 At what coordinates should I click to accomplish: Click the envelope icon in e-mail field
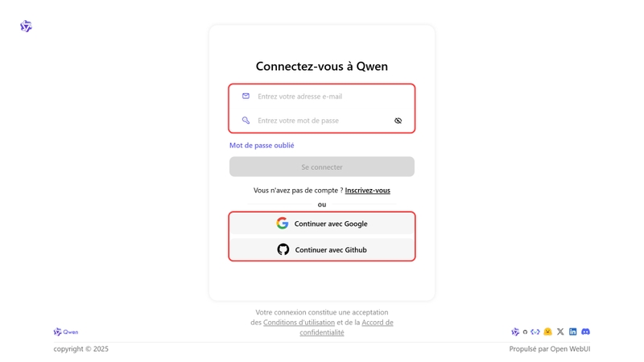coord(246,96)
